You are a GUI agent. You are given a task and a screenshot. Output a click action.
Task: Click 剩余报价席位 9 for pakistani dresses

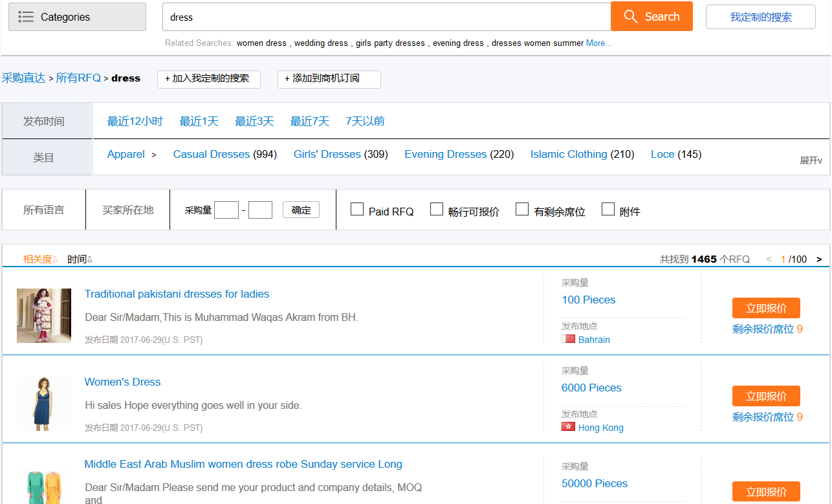click(767, 329)
